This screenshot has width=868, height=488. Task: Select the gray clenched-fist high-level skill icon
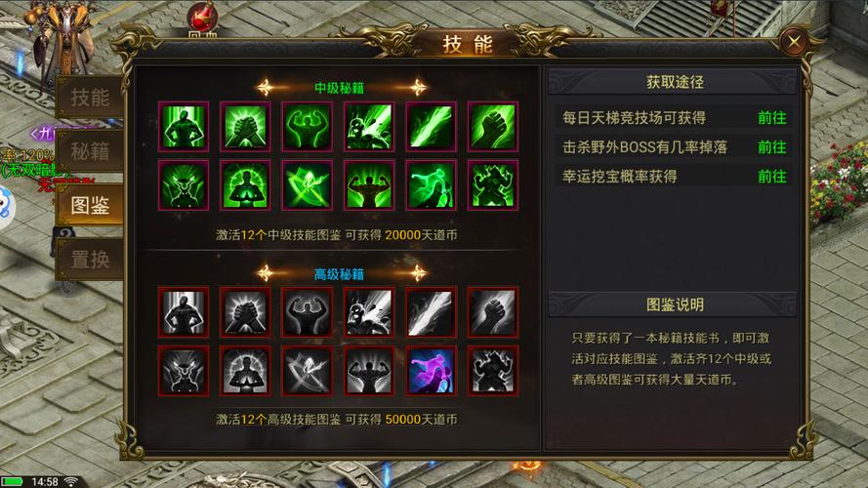[493, 312]
